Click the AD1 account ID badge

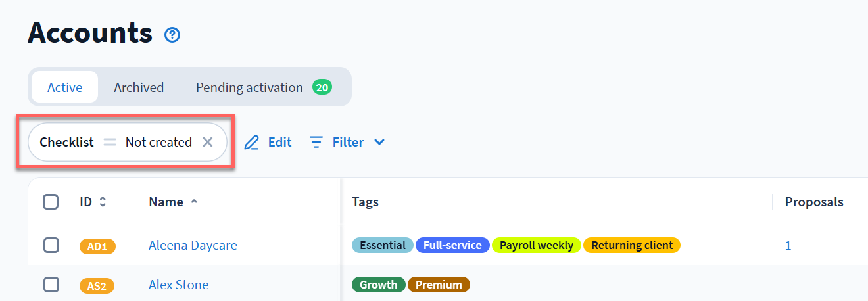(97, 246)
